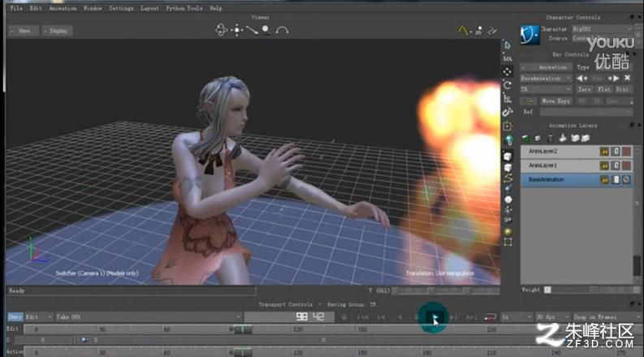This screenshot has height=357, width=644.
Task: Click the highlighted white cube icon
Action: point(508,156)
